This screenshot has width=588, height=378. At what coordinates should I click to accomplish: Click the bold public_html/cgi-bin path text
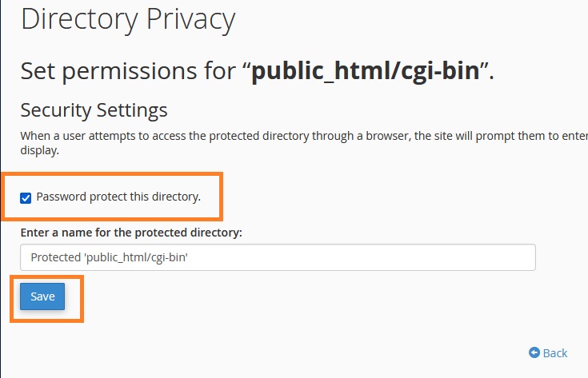pos(366,70)
